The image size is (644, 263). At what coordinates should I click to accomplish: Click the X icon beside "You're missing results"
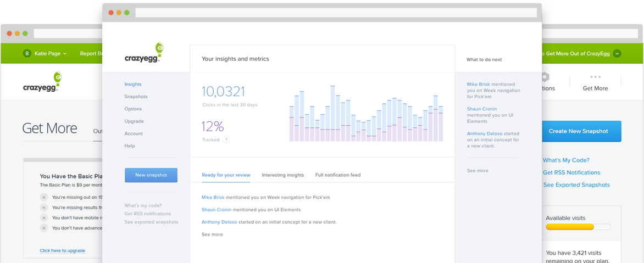[x=44, y=207]
